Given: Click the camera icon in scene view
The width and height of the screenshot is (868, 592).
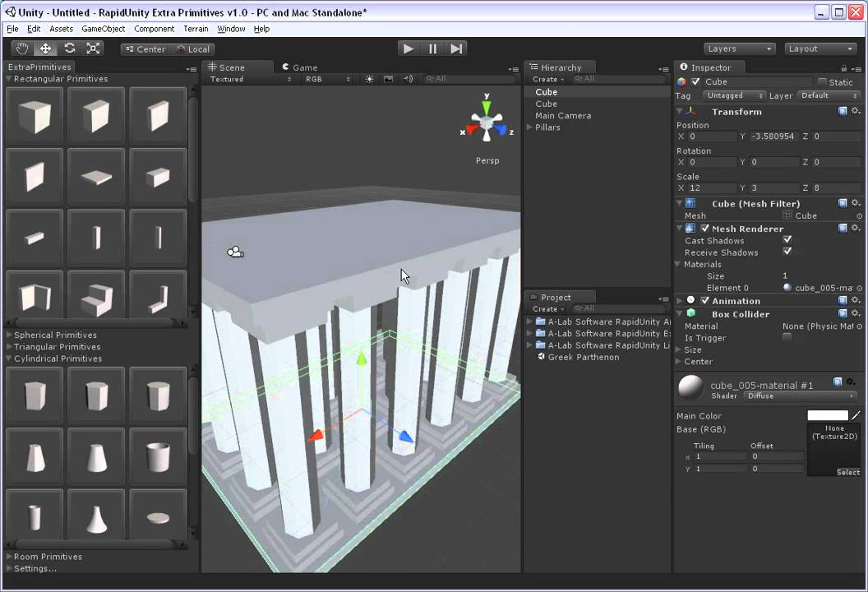Looking at the screenshot, I should pyautogui.click(x=235, y=252).
